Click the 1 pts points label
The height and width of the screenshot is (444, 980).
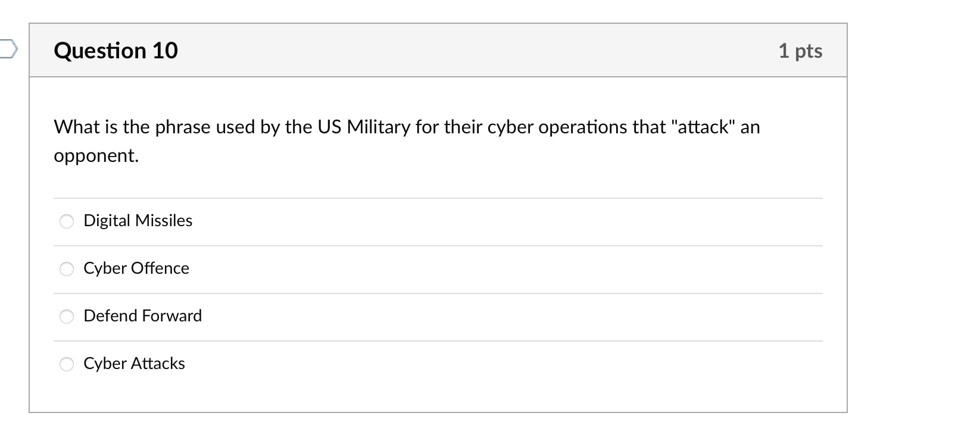pyautogui.click(x=800, y=51)
